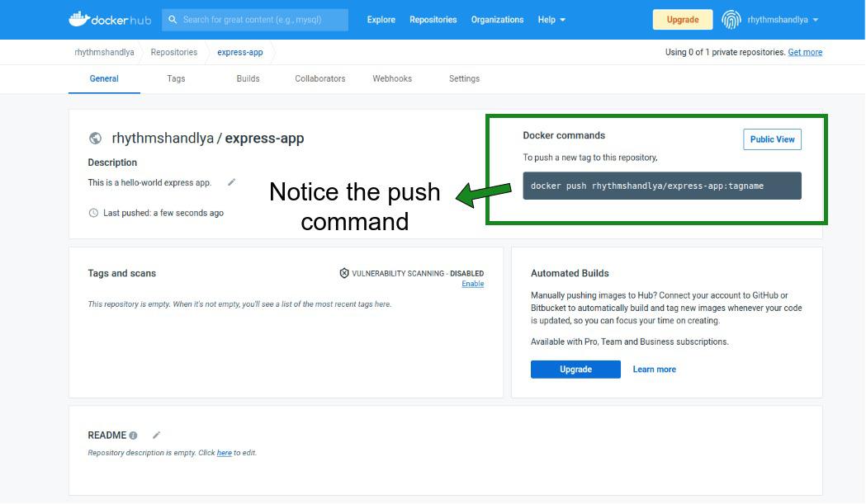Click the docker push command box
866x504 pixels.
pos(661,186)
